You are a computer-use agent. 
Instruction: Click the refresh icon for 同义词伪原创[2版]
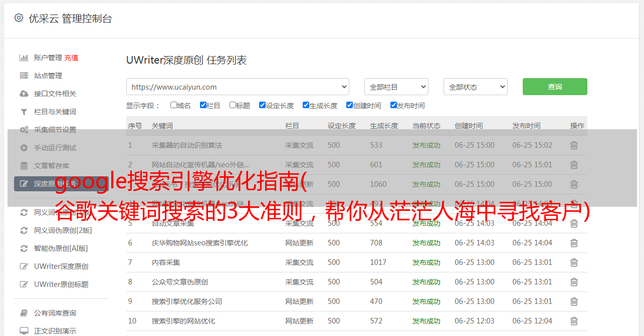[x=24, y=230]
